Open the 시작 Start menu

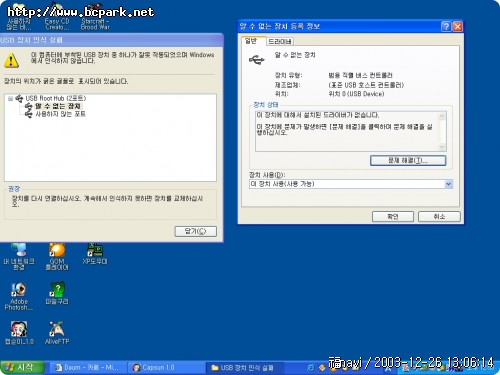click(21, 367)
